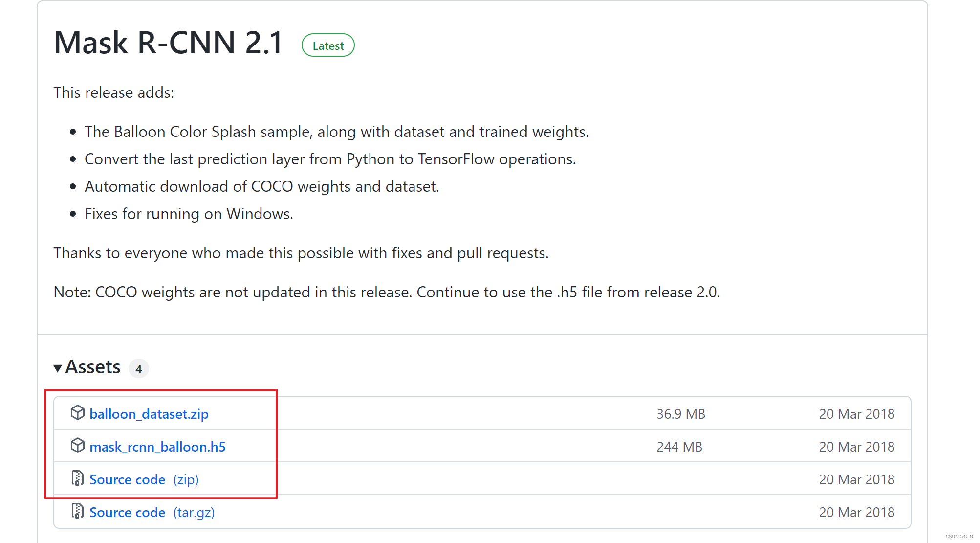Click the 244 MB file size
Screen dimensions: 980x543
(x=679, y=447)
